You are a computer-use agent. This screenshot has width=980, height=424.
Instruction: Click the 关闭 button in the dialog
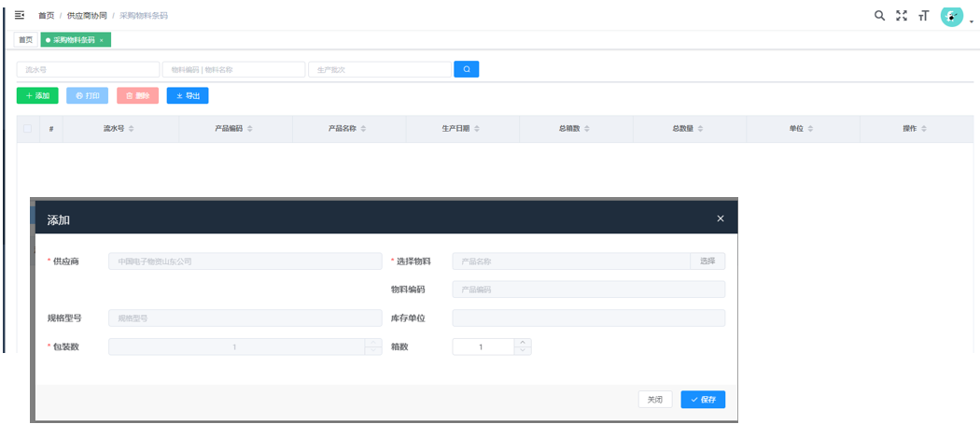click(655, 400)
